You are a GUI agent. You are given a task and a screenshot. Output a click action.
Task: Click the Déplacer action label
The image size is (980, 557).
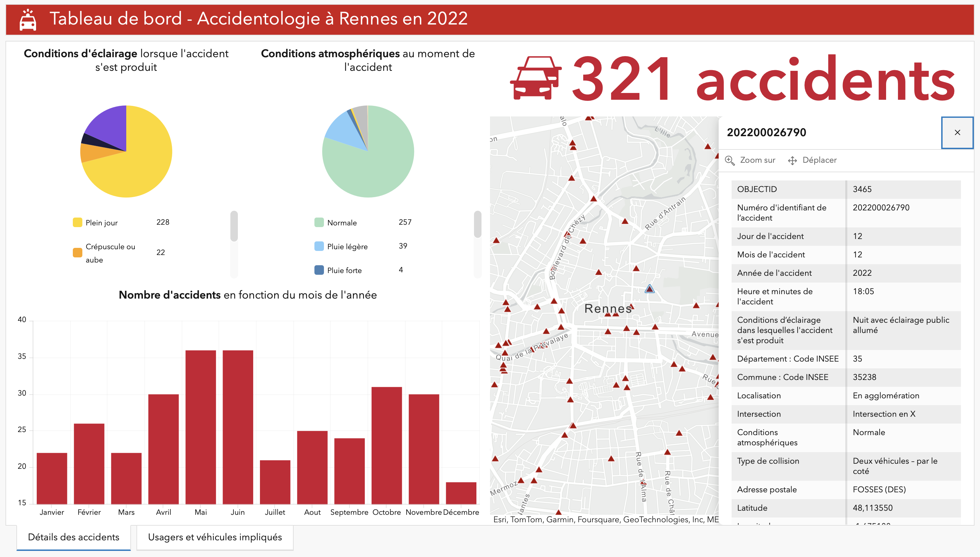(x=819, y=160)
